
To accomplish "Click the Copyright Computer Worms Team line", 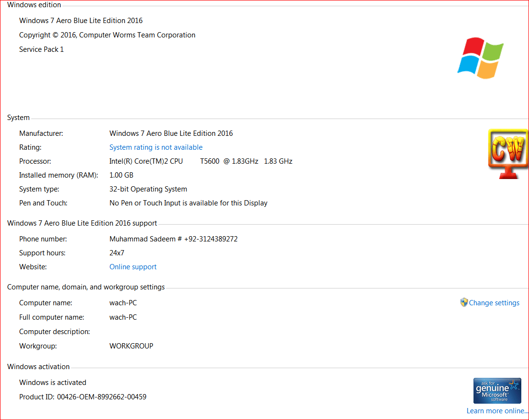I will point(107,35).
